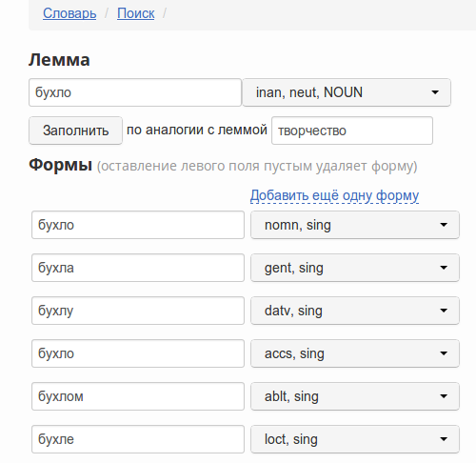
Task: Click the бухла form field
Action: 138,268
